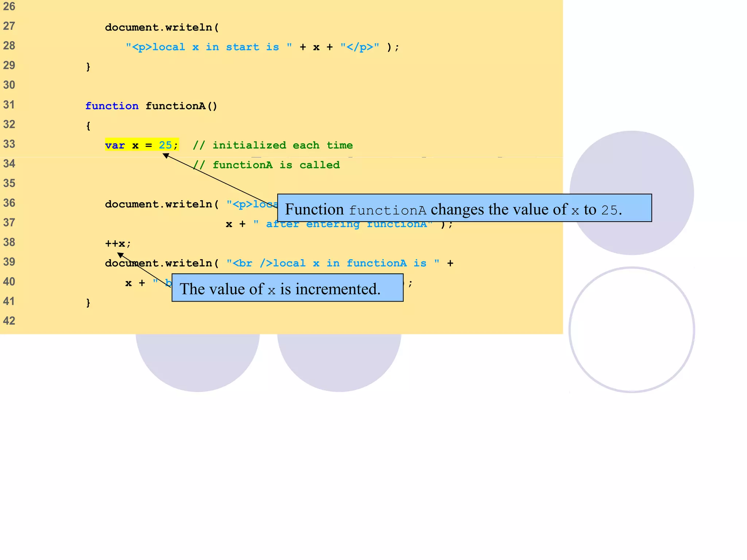
Task: Click the arrowhead pointing at 25 on line 33
Action: (166, 156)
